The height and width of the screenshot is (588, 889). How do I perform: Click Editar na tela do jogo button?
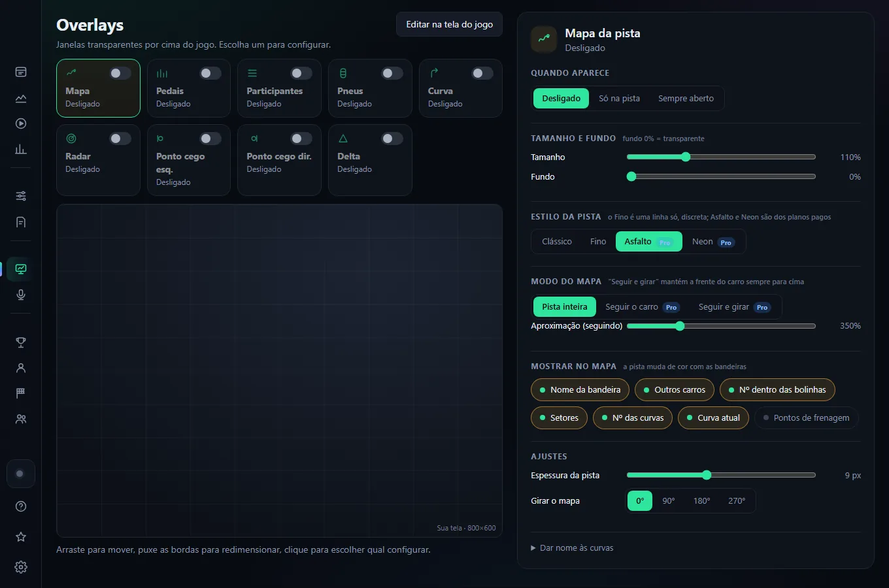(450, 24)
